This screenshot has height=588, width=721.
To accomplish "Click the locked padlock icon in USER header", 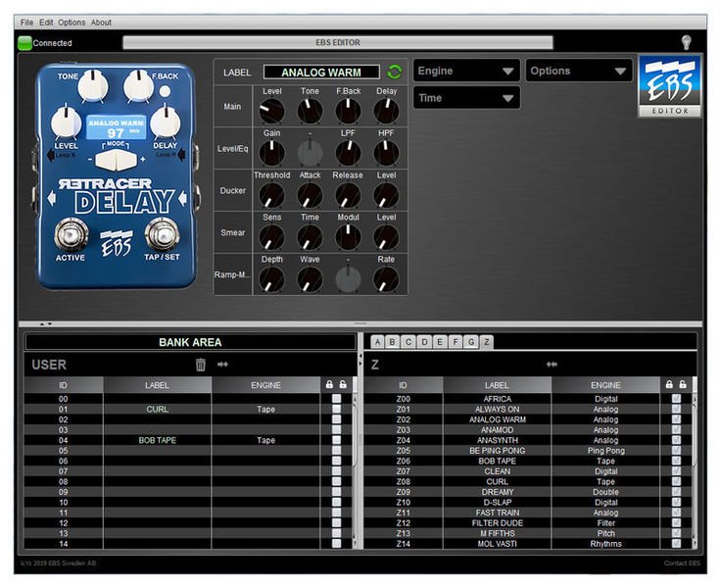I will point(329,384).
